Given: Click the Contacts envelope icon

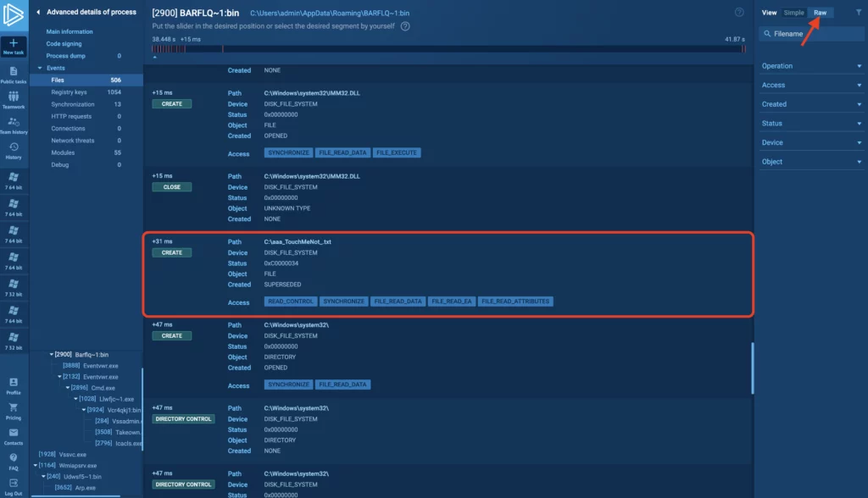Looking at the screenshot, I should 14,434.
